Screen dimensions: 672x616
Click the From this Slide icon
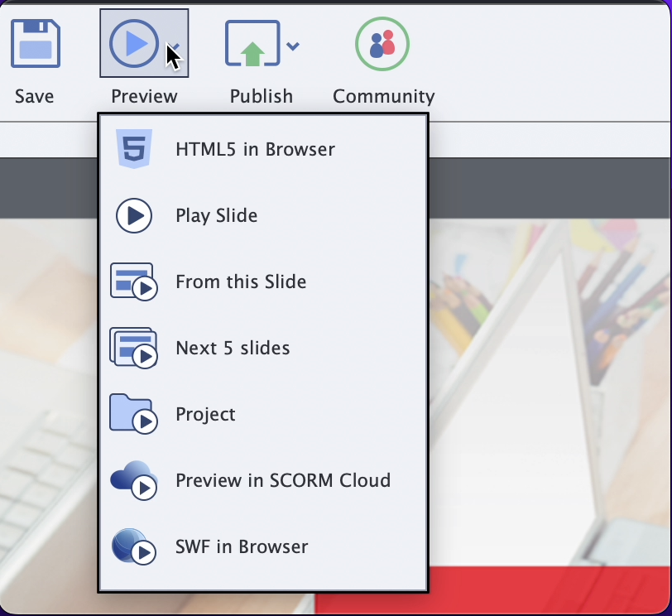click(134, 282)
